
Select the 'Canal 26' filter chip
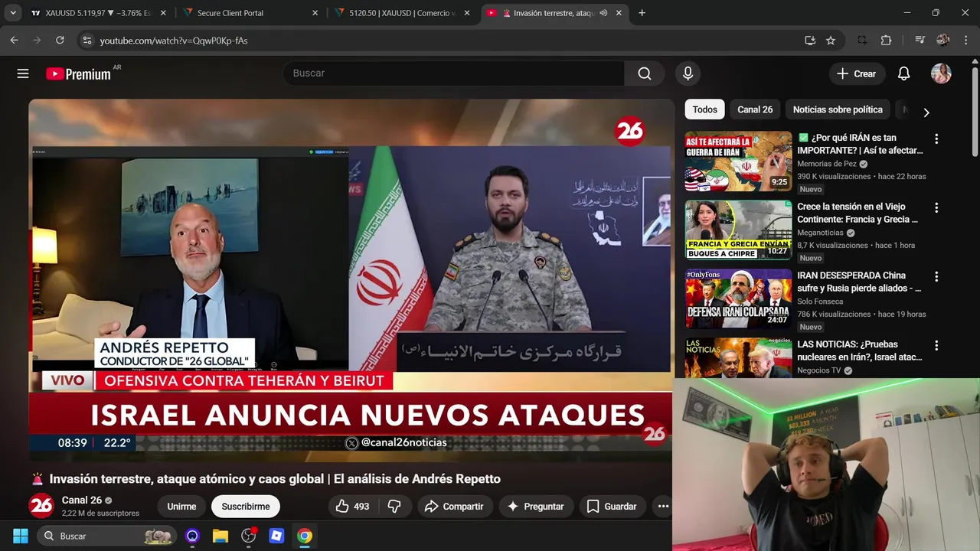[755, 109]
